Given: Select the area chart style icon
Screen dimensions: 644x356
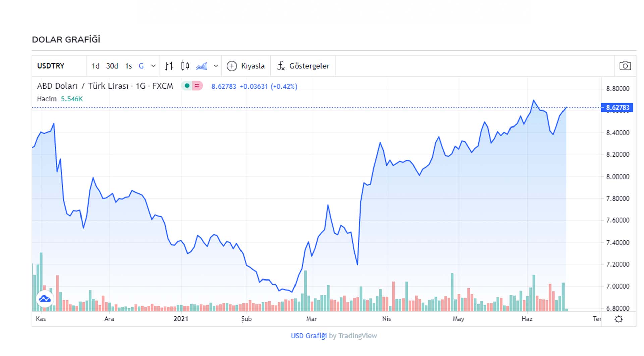Looking at the screenshot, I should (201, 66).
